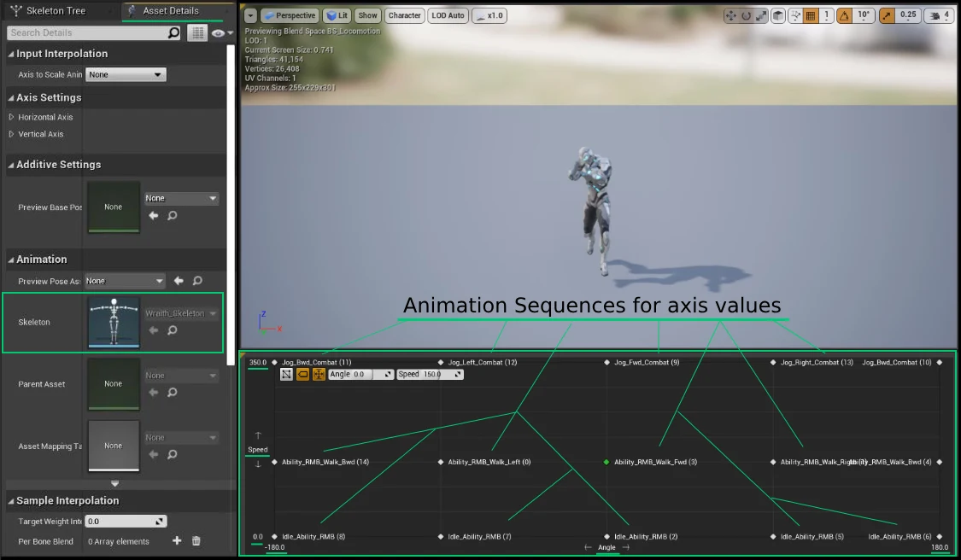
Task: Open details view options eye menu
Action: (x=220, y=32)
